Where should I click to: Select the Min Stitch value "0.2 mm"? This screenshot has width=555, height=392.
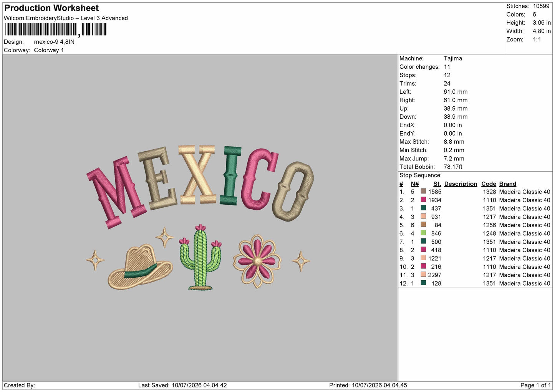(x=454, y=150)
